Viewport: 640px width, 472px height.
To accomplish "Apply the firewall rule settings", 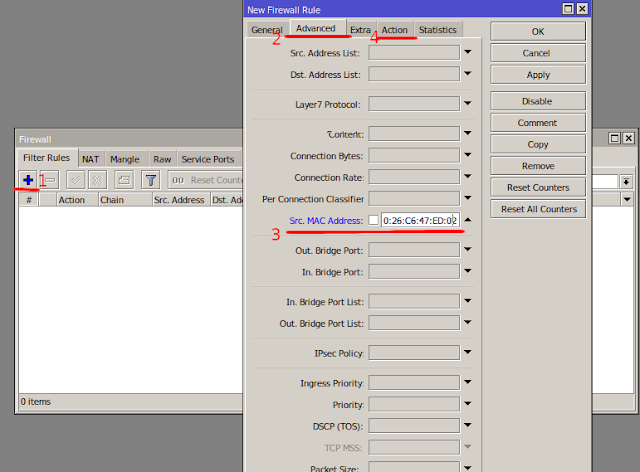I will tap(538, 75).
